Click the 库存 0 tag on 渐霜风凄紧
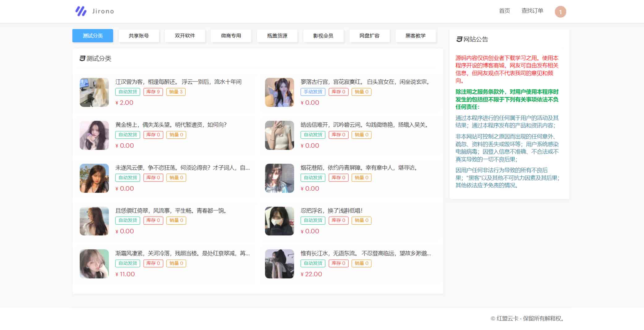644x330 pixels. (x=153, y=263)
